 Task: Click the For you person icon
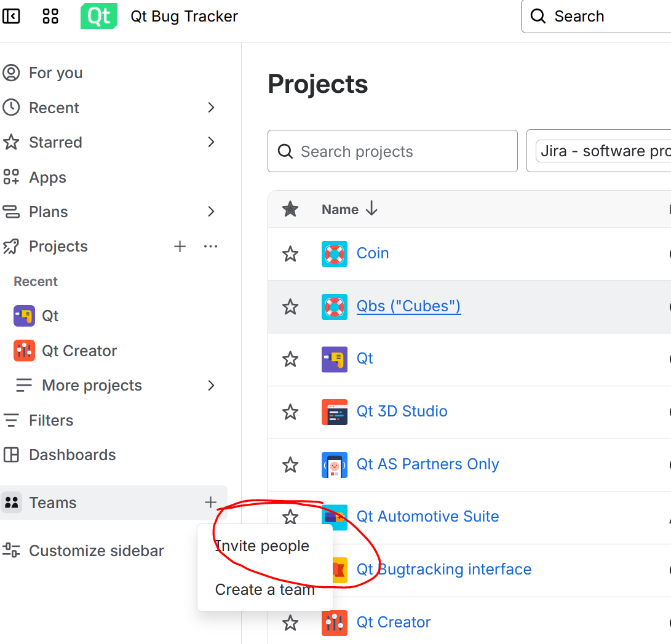pyautogui.click(x=11, y=73)
